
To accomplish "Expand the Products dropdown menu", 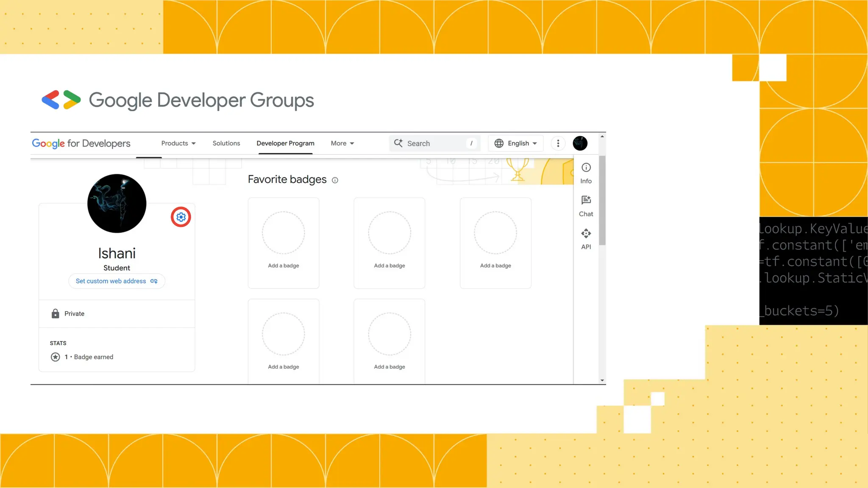I will point(178,143).
